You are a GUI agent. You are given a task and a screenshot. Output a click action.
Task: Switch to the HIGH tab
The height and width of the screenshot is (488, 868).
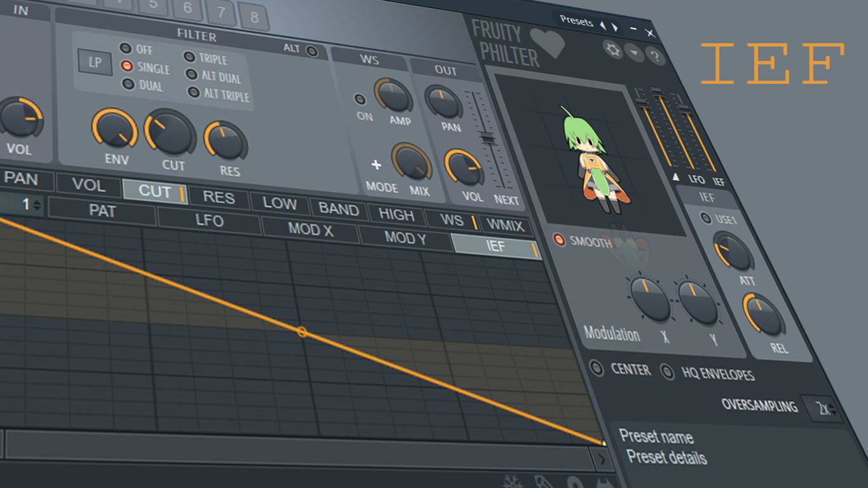pyautogui.click(x=397, y=214)
